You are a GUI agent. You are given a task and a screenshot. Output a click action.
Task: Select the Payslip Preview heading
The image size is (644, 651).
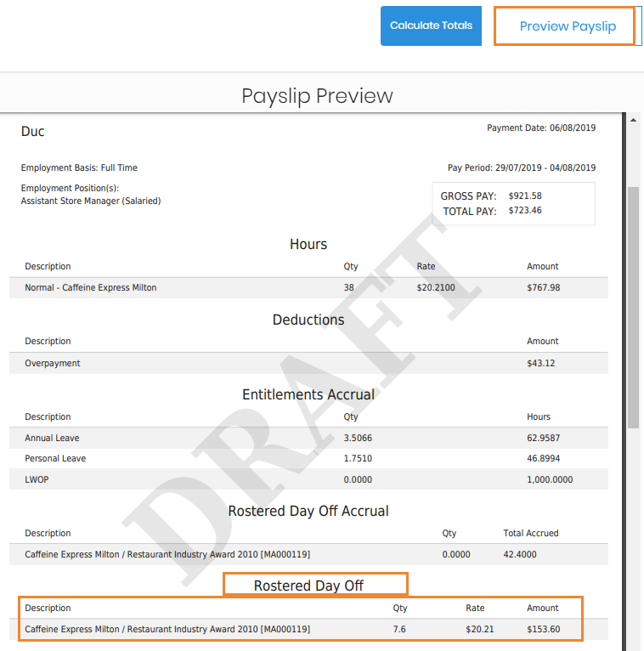coord(317,95)
